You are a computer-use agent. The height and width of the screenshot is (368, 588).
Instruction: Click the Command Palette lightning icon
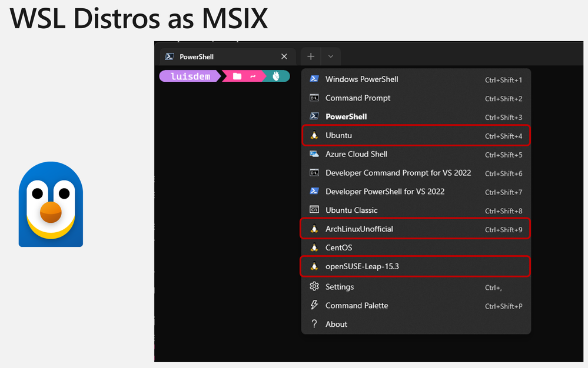314,305
